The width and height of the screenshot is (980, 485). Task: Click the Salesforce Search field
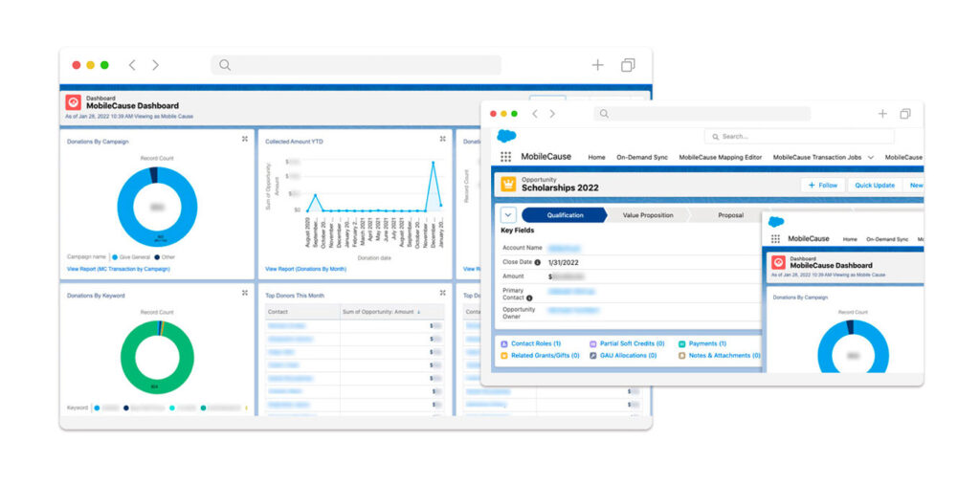[799, 136]
